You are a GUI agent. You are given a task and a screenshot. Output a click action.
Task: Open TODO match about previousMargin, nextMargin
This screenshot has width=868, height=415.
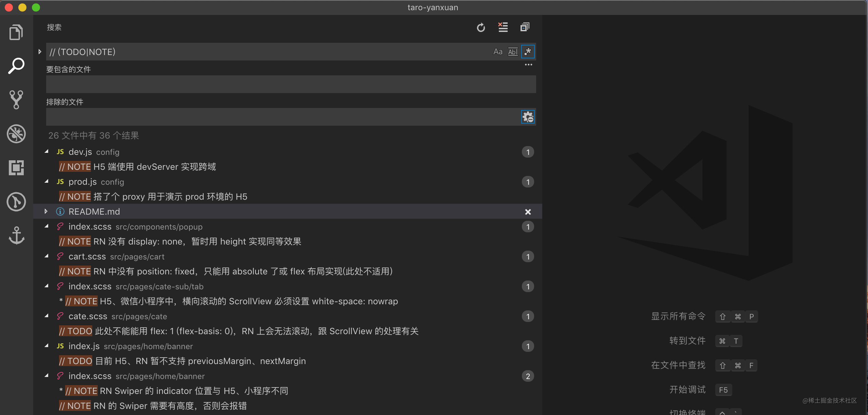click(182, 361)
